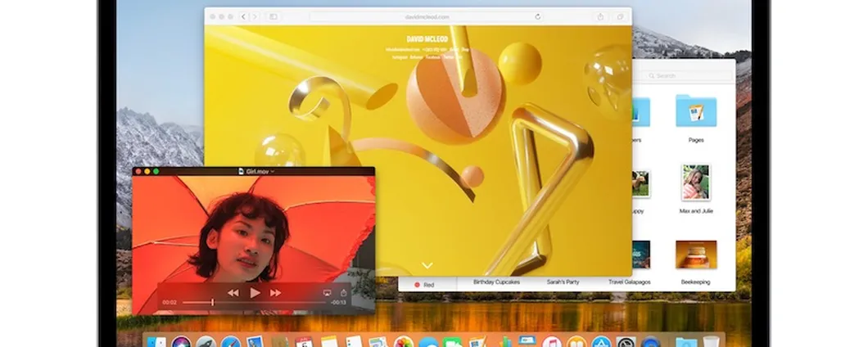Screen dimensions: 868x347
Task: Fast forward the Girl.mov video
Action: click(x=276, y=293)
